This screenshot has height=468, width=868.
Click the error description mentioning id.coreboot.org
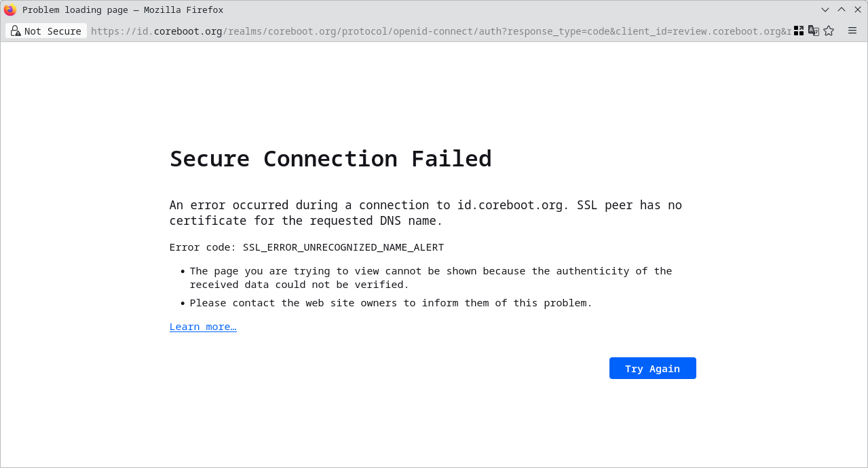426,213
